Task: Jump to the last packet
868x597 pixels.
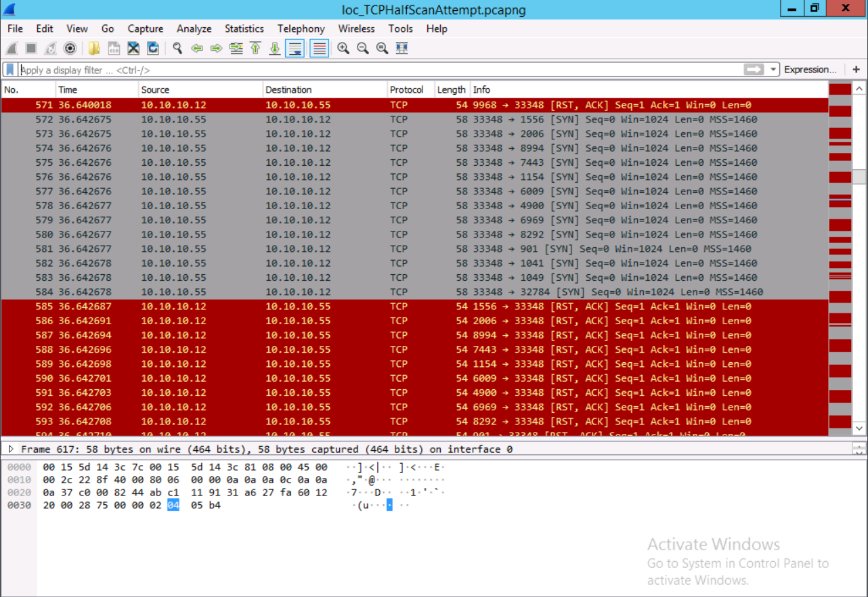Action: coord(275,48)
